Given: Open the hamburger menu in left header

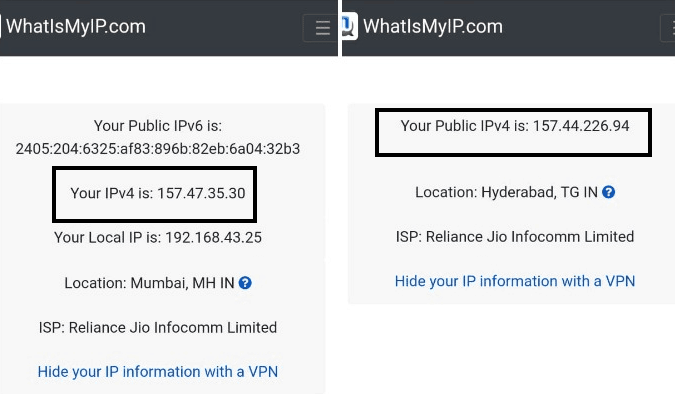Looking at the screenshot, I should (x=320, y=28).
